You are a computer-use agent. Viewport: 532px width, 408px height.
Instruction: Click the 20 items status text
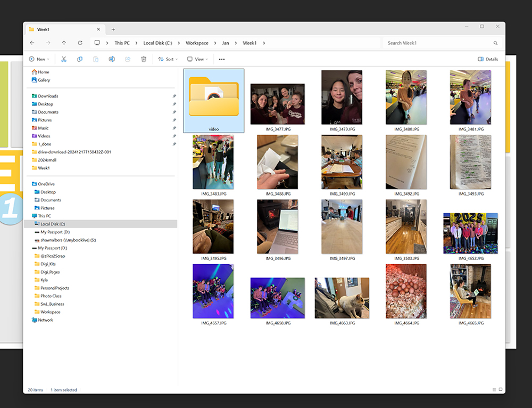35,390
